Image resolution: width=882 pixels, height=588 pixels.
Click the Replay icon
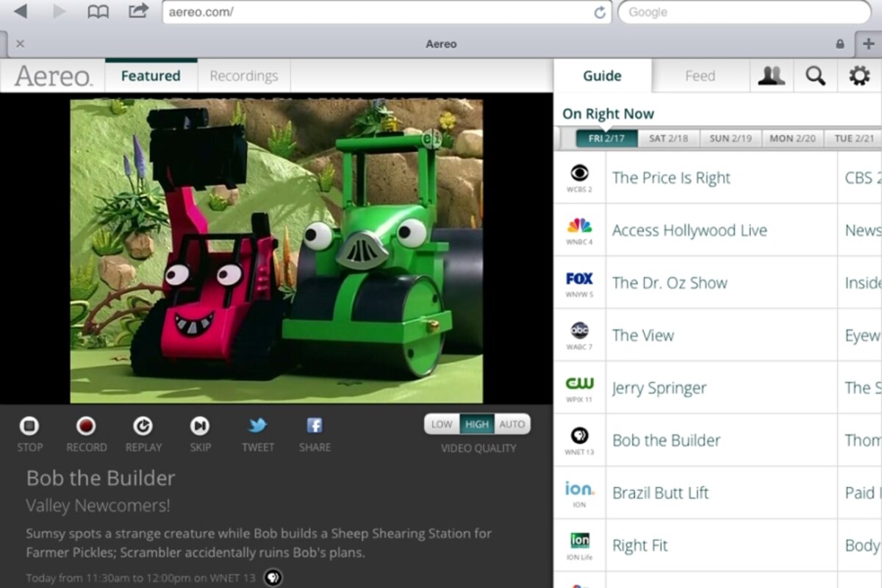(x=143, y=426)
